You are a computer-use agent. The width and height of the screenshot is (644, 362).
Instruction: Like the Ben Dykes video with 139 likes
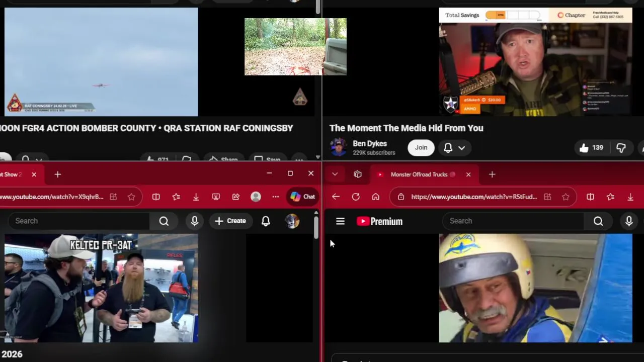[x=591, y=147]
